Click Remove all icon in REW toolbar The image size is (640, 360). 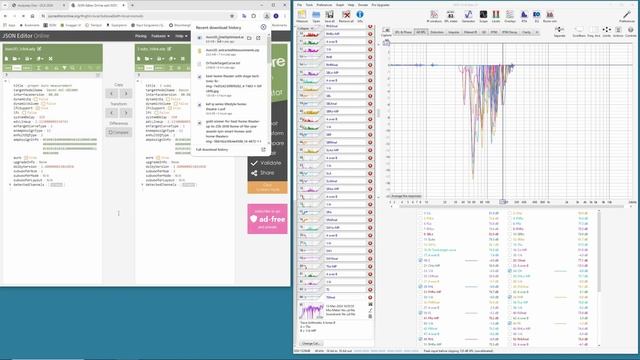[x=346, y=16]
